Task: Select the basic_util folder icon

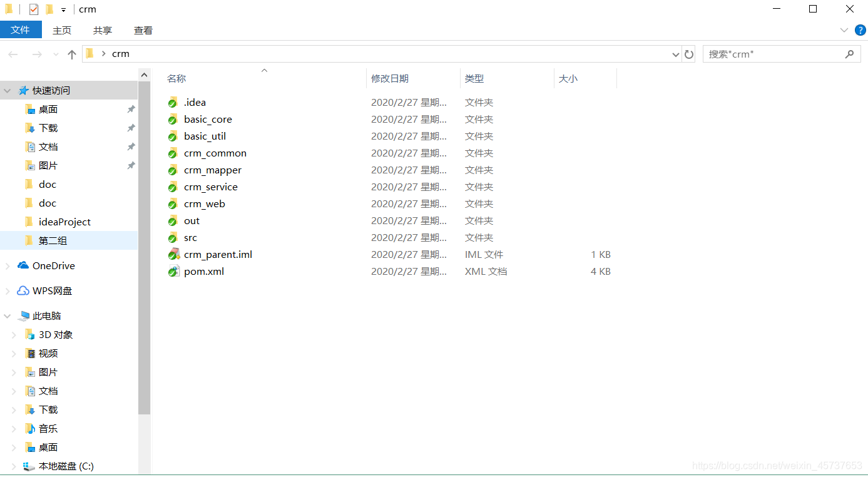Action: (173, 136)
